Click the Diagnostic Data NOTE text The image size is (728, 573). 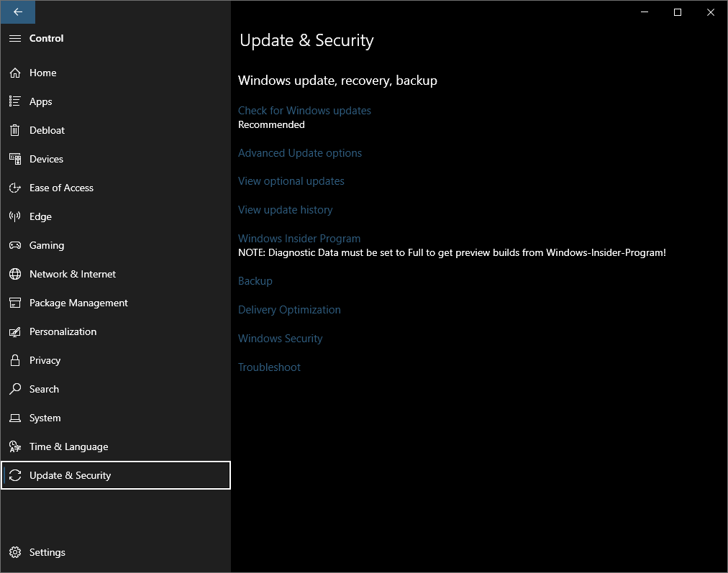coord(452,253)
